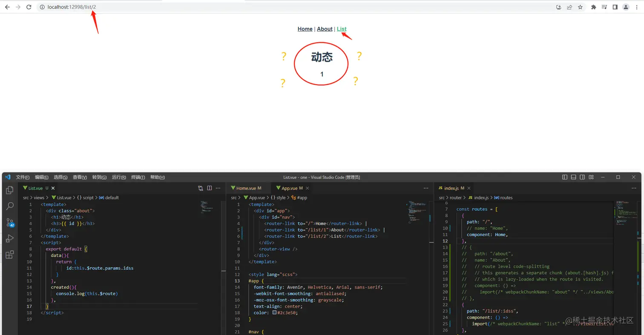Go forward in the browser
Screen dimensions: 644x335
click(x=18, y=7)
